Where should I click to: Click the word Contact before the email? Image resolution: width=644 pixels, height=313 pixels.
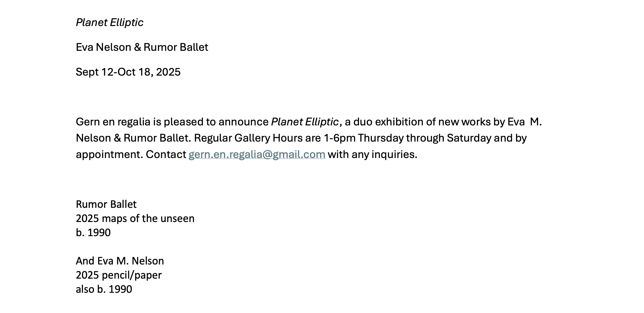pyautogui.click(x=166, y=154)
